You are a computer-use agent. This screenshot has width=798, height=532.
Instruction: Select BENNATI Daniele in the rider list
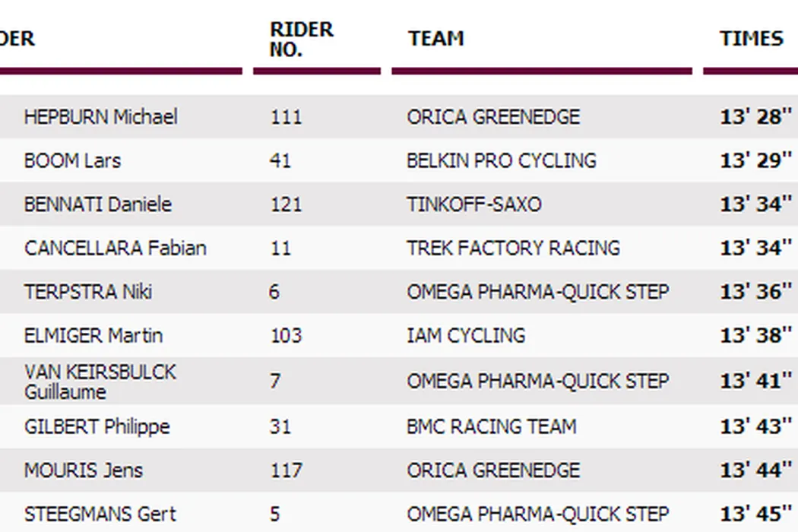[x=97, y=204]
